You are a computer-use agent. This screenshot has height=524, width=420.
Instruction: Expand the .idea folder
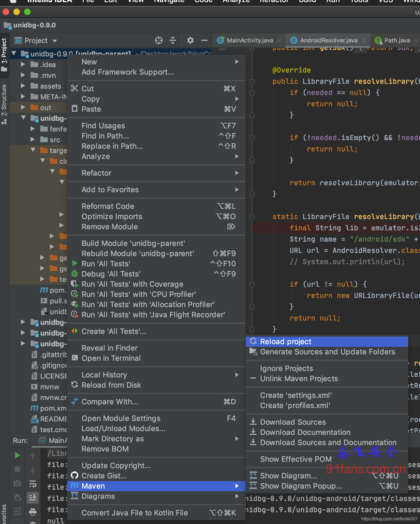23,64
